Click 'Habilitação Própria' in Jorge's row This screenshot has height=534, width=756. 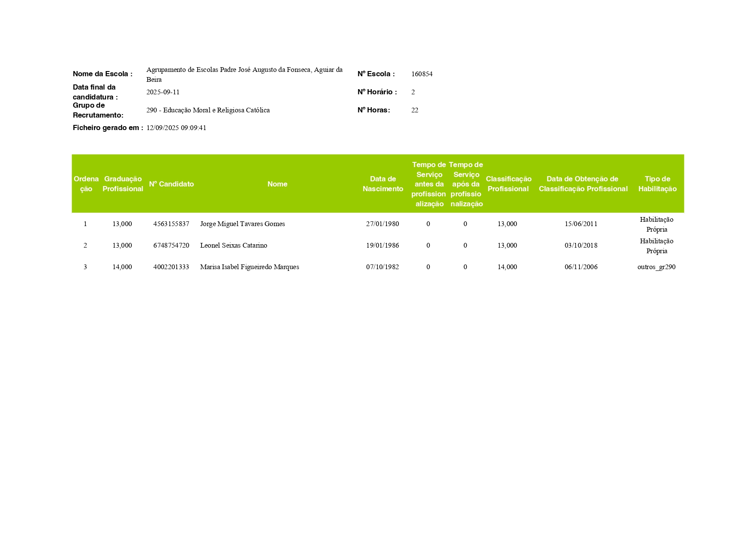pyautogui.click(x=656, y=224)
